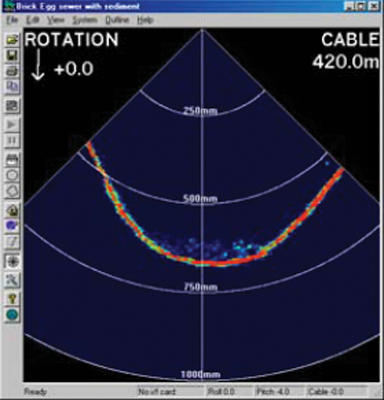Click the 750mm range ring label
Image resolution: width=384 pixels, height=400 pixels.
coord(200,287)
